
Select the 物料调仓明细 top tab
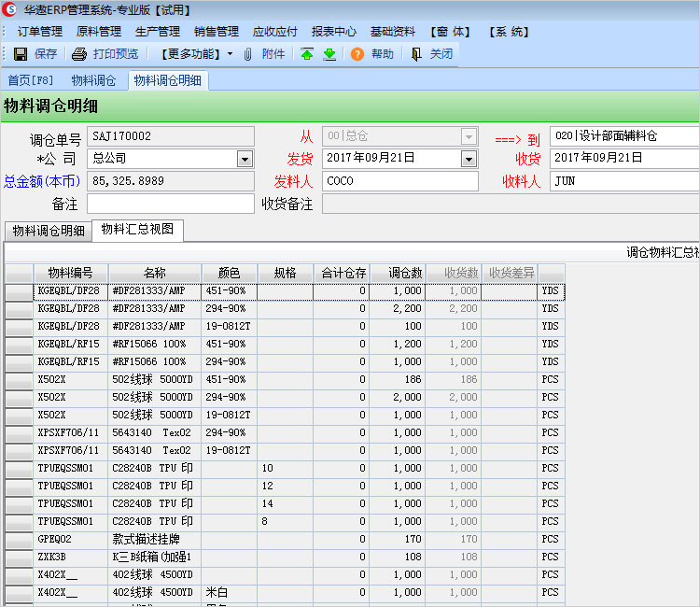(x=168, y=80)
